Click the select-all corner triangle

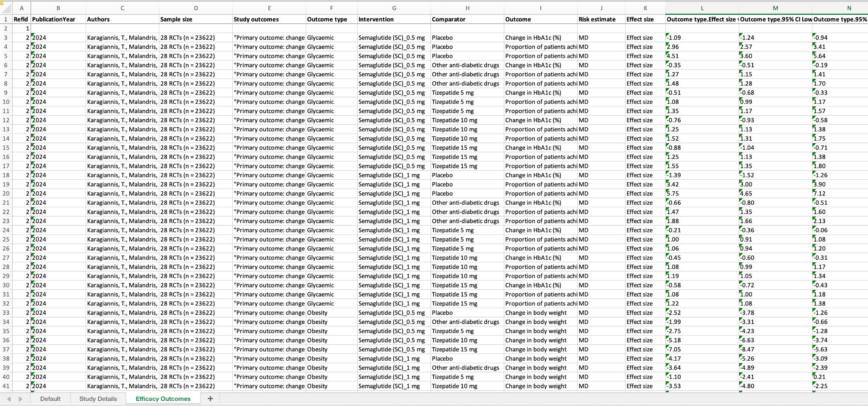6,8
